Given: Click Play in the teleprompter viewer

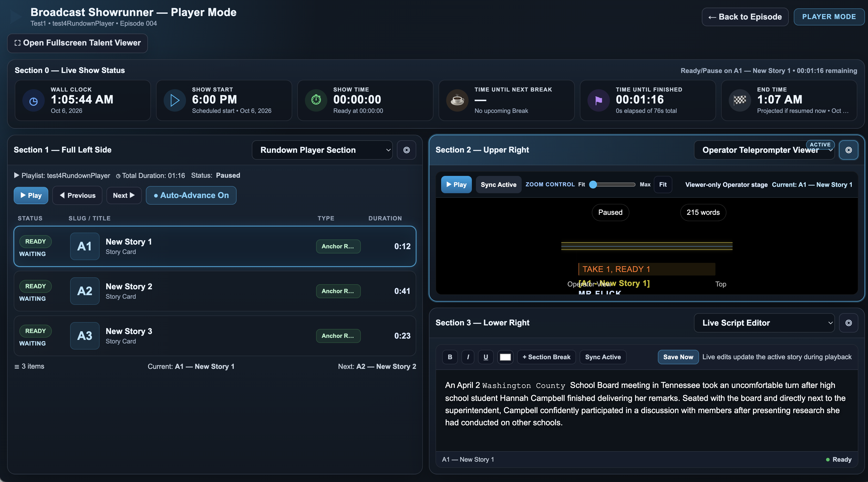Looking at the screenshot, I should coord(456,185).
